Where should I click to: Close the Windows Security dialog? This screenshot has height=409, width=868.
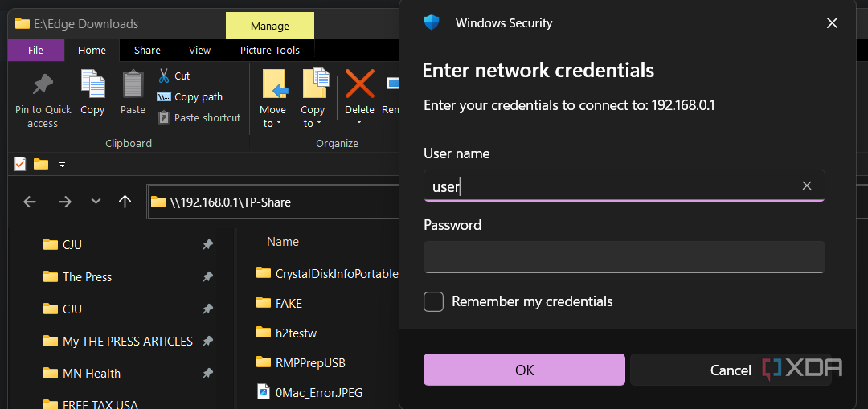[x=832, y=22]
